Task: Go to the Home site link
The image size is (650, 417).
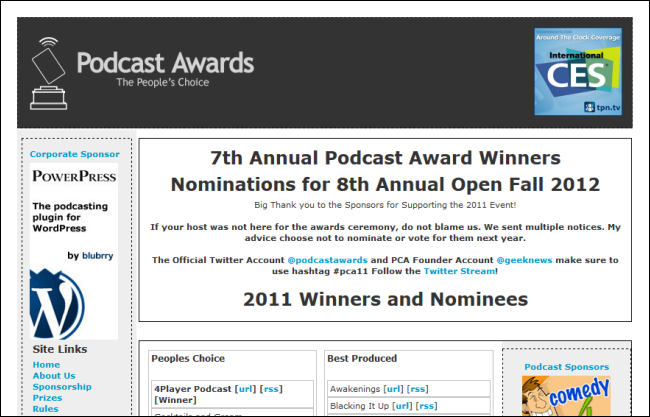Action: (x=46, y=365)
